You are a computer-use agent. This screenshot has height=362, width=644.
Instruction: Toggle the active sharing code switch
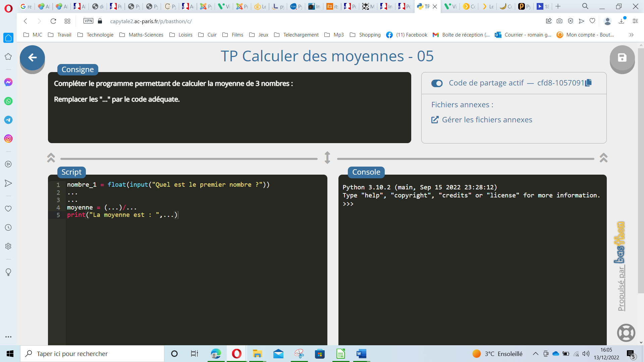pyautogui.click(x=437, y=83)
